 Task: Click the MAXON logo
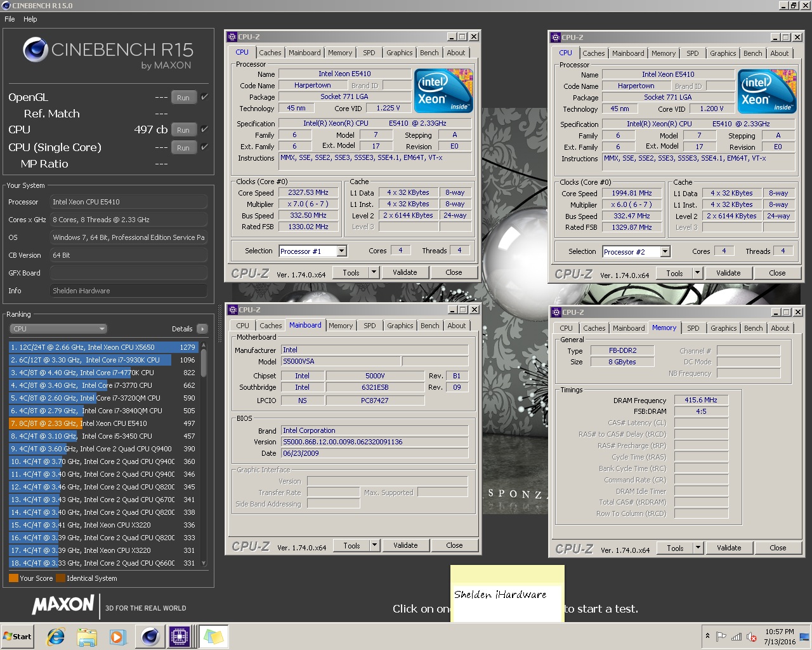click(x=63, y=604)
